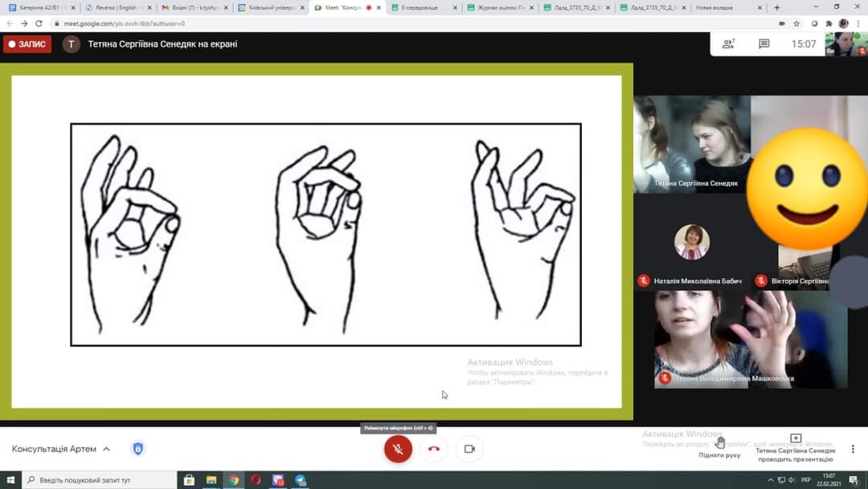The height and width of the screenshot is (489, 868).
Task: Turn on the camera
Action: [x=469, y=449]
